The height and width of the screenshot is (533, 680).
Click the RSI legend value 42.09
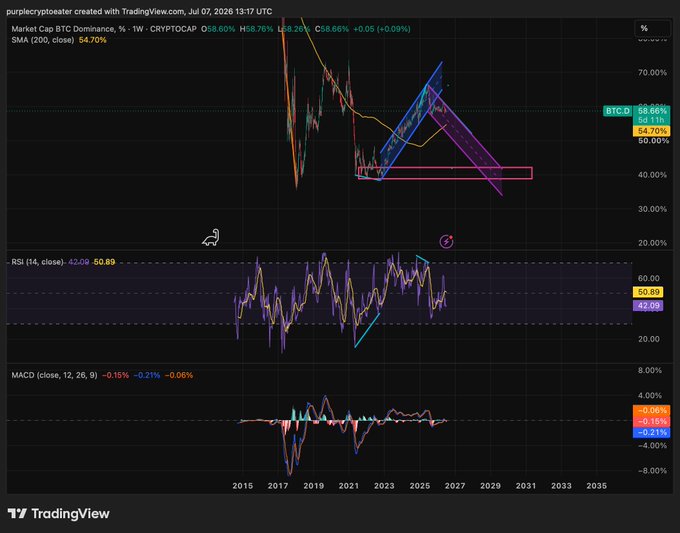[x=78, y=262]
